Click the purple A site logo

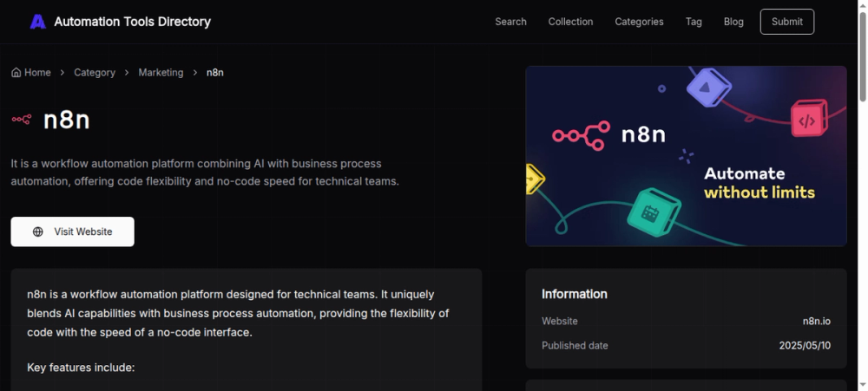click(x=37, y=22)
